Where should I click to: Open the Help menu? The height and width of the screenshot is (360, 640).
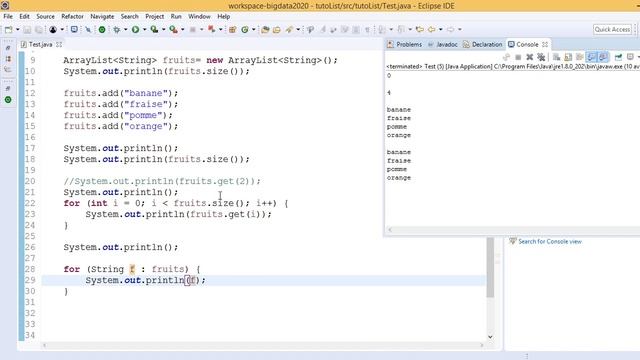(x=223, y=16)
